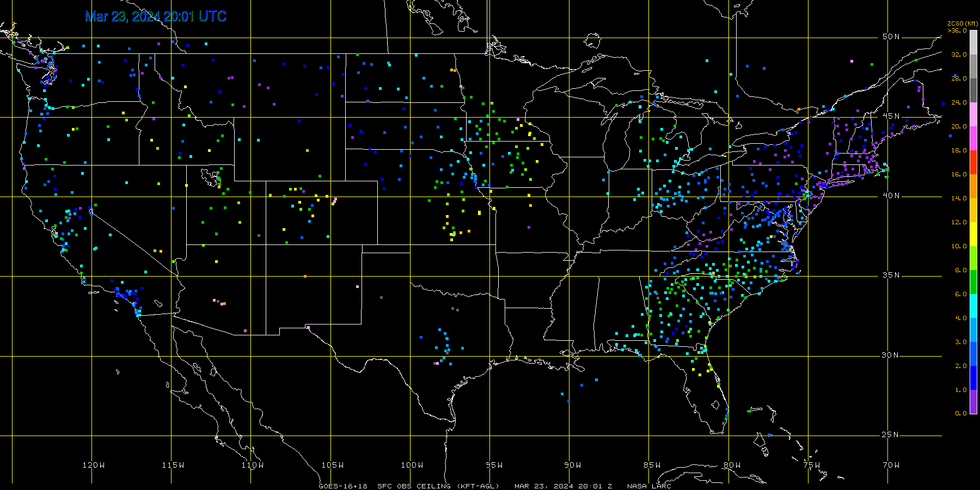Click the "MAR 23, 2024 20:01 Z" footer text
980x490 pixels.
(x=563, y=486)
